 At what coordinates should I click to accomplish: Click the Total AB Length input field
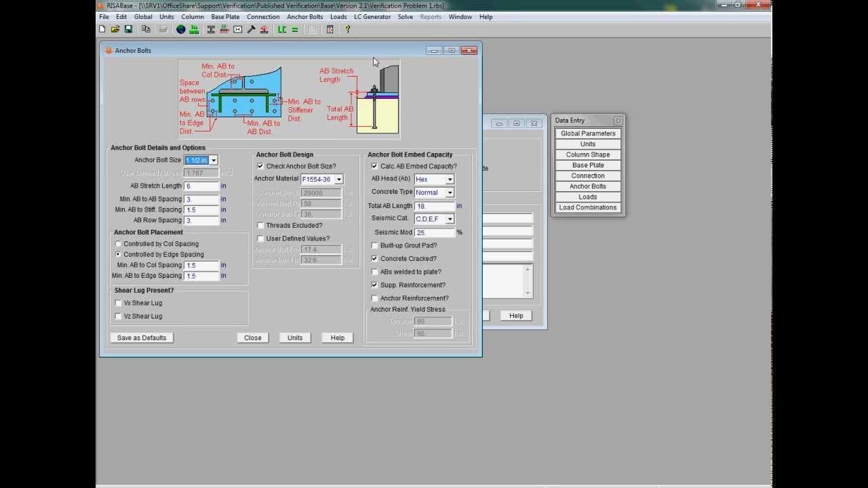coord(435,206)
